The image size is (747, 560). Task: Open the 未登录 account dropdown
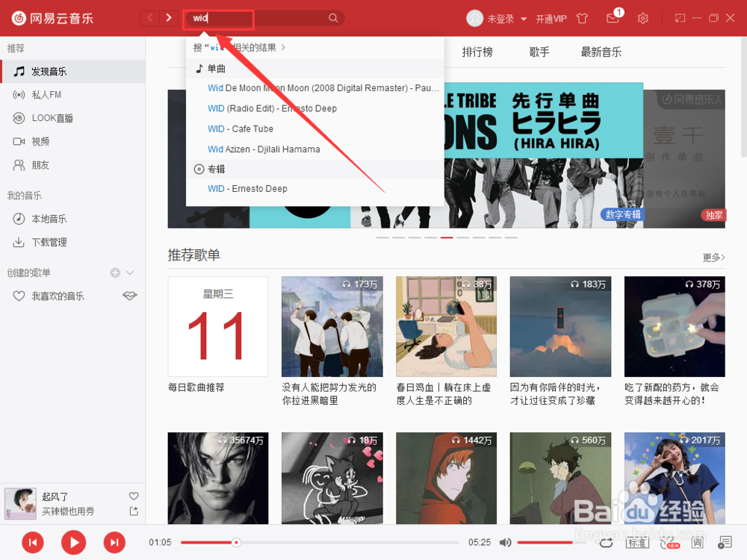pyautogui.click(x=506, y=19)
